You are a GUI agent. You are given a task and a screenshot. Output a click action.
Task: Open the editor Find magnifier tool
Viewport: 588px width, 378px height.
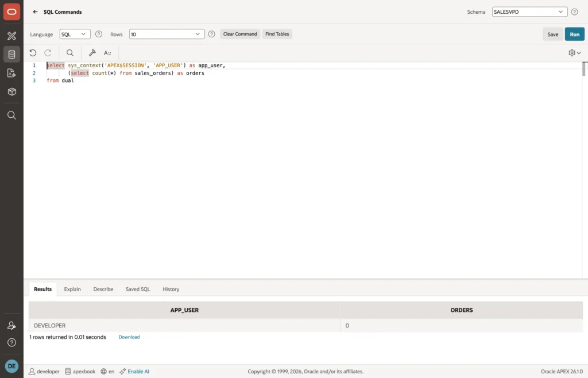click(70, 53)
